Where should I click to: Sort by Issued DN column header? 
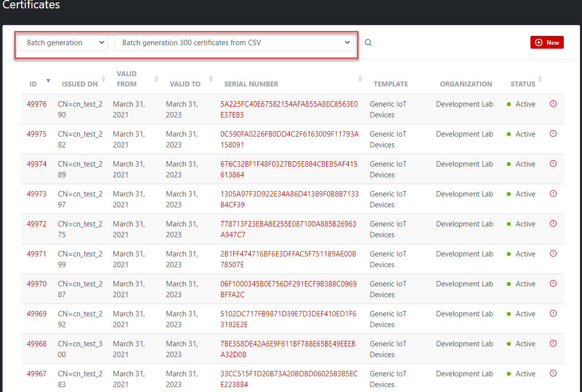pyautogui.click(x=80, y=84)
